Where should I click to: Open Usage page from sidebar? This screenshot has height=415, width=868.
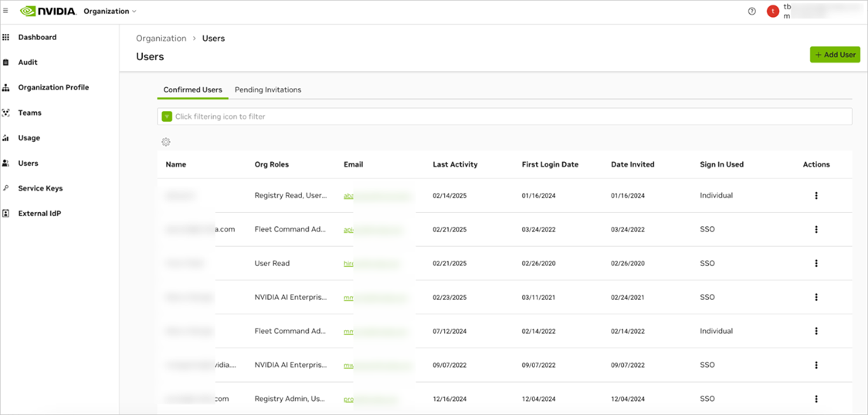pos(29,138)
